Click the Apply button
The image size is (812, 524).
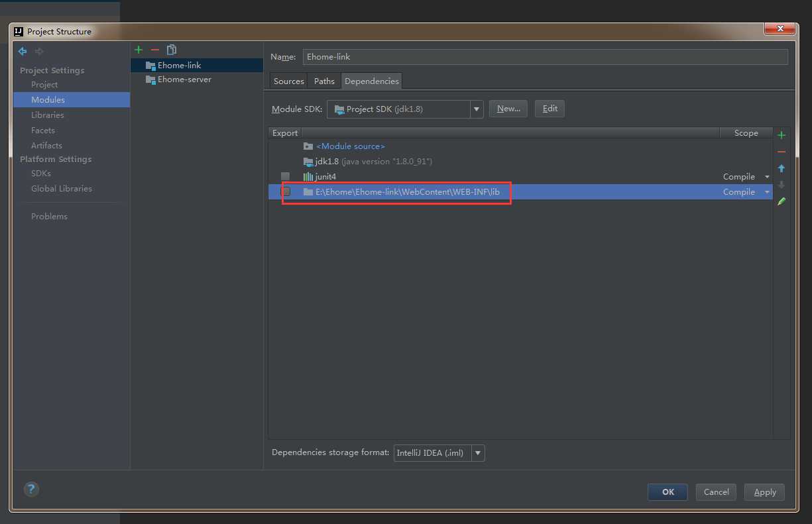(765, 492)
